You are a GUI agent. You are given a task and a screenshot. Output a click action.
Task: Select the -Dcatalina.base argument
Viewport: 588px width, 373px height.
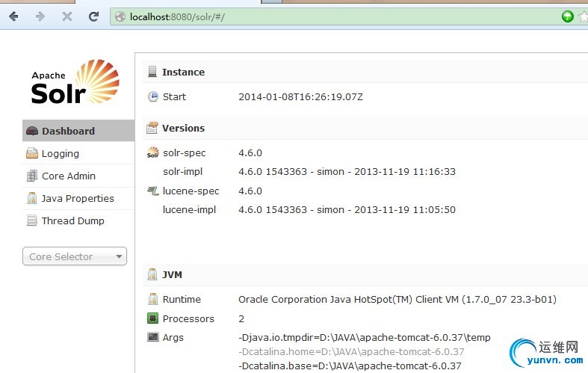[350, 366]
